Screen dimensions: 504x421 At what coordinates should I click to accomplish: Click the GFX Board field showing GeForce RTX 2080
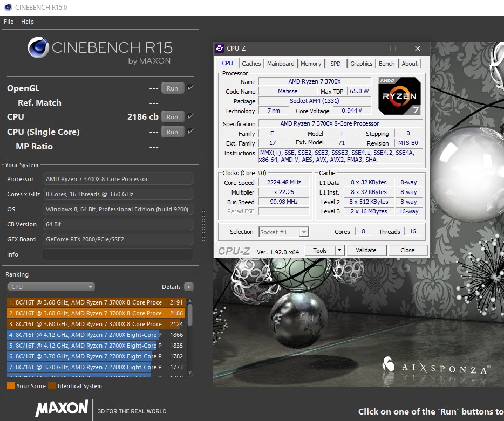pyautogui.click(x=118, y=239)
